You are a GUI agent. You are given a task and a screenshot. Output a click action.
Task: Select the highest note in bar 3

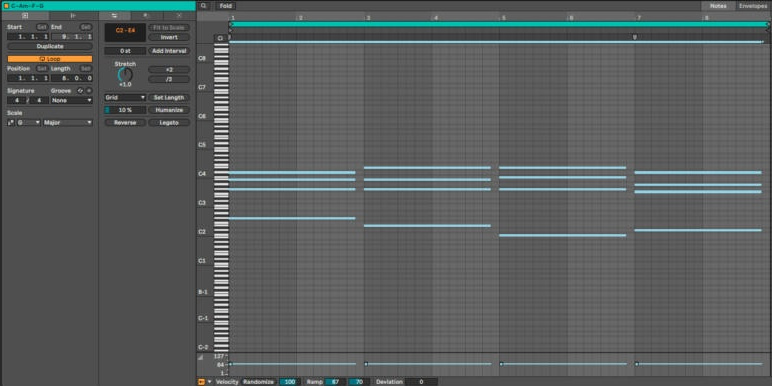click(x=427, y=168)
